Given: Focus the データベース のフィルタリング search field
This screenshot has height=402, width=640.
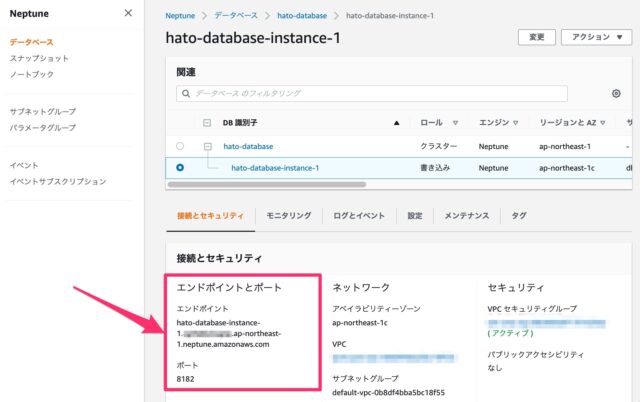Looking at the screenshot, I should click(x=372, y=93).
